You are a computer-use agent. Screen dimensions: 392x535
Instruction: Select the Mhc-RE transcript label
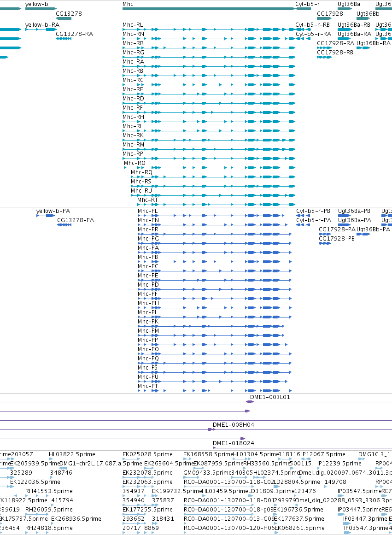pyautogui.click(x=133, y=89)
